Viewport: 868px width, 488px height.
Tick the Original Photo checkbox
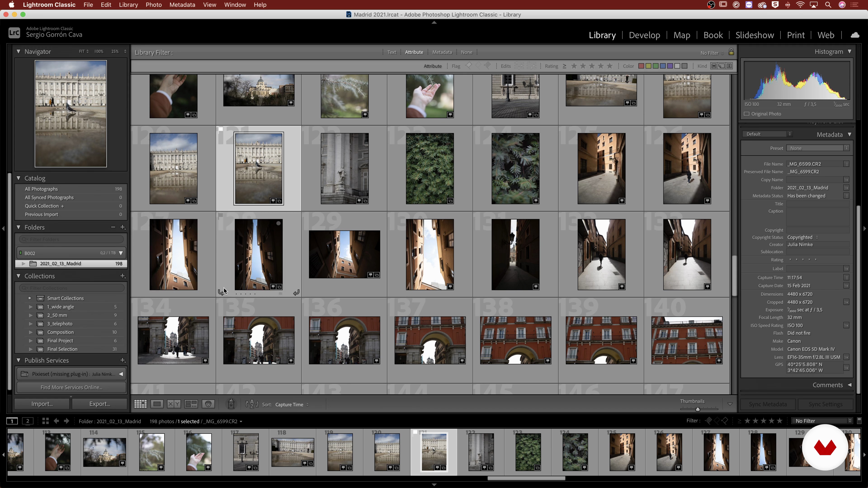point(747,114)
